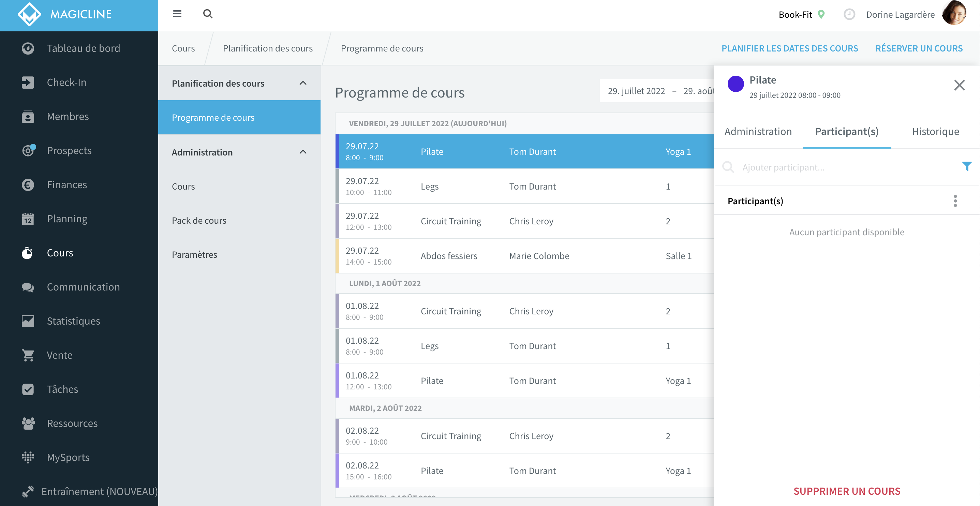
Task: Open the Participant(s) three-dot options menu
Action: (955, 201)
